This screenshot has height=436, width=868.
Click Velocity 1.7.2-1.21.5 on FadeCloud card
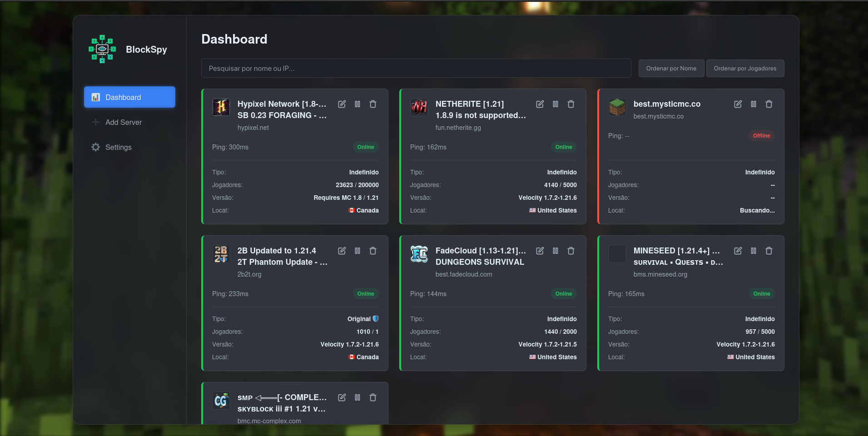pos(548,344)
